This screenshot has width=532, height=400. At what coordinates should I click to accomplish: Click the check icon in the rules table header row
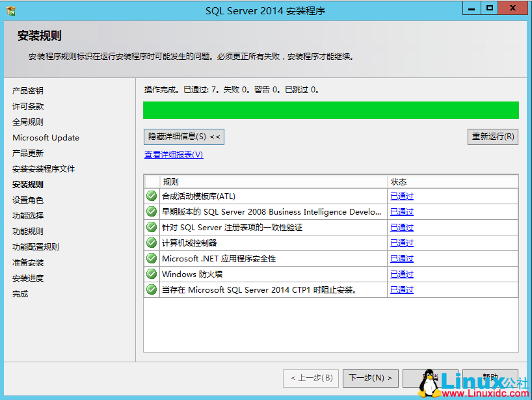point(151,181)
